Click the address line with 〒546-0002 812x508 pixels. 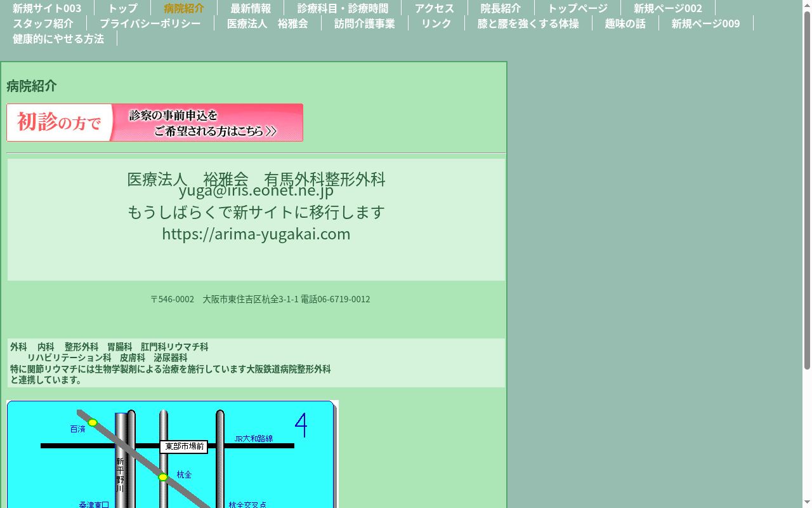click(260, 299)
